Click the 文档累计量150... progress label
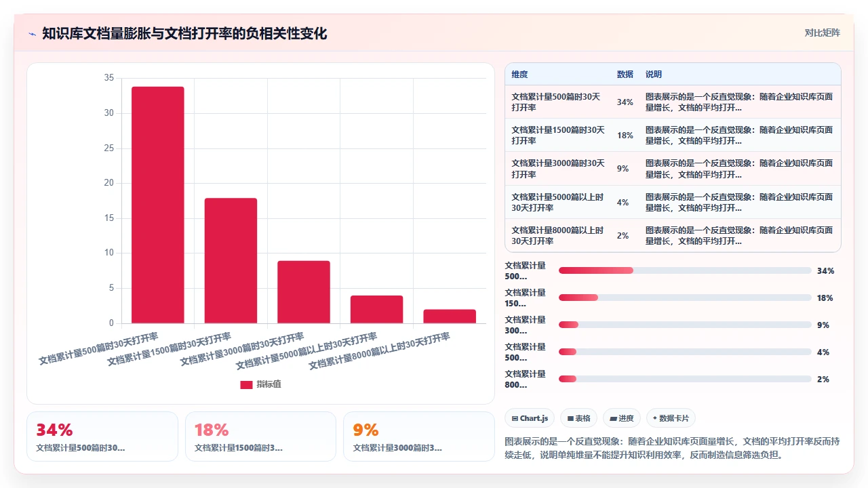 tap(526, 298)
